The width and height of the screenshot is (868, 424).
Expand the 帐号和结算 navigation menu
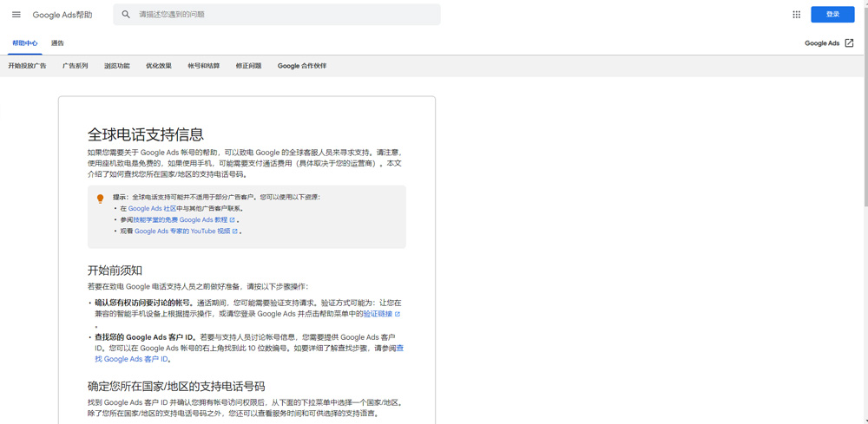click(203, 66)
